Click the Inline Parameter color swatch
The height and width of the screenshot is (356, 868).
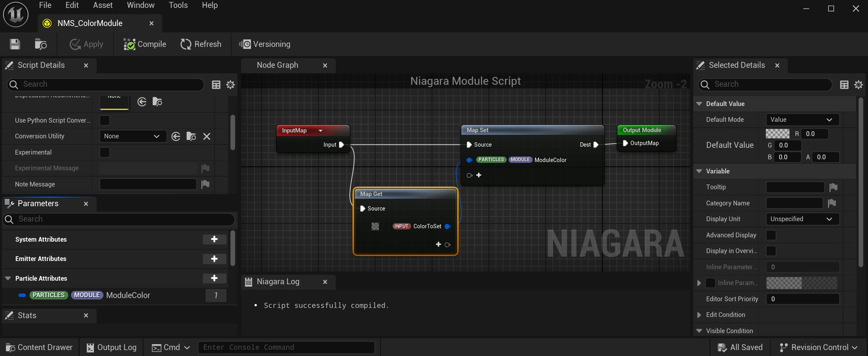[802, 283]
